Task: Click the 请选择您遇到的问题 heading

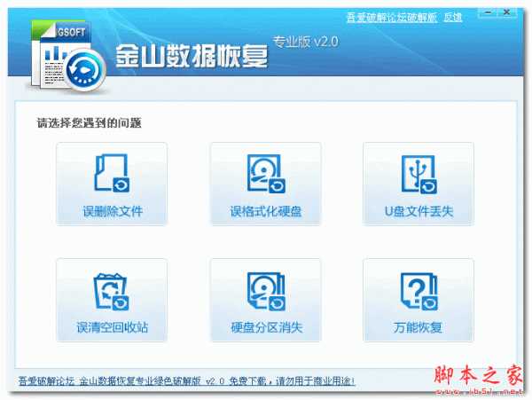Action: click(x=89, y=122)
